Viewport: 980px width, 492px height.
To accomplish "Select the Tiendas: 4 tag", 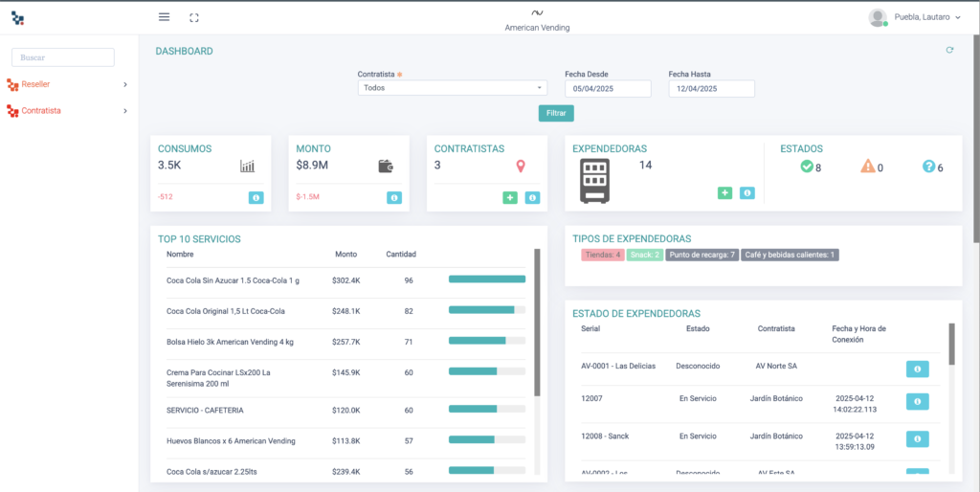I will pos(603,255).
